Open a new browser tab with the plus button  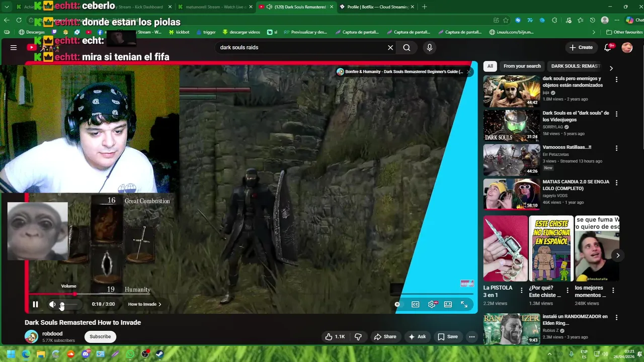click(424, 7)
